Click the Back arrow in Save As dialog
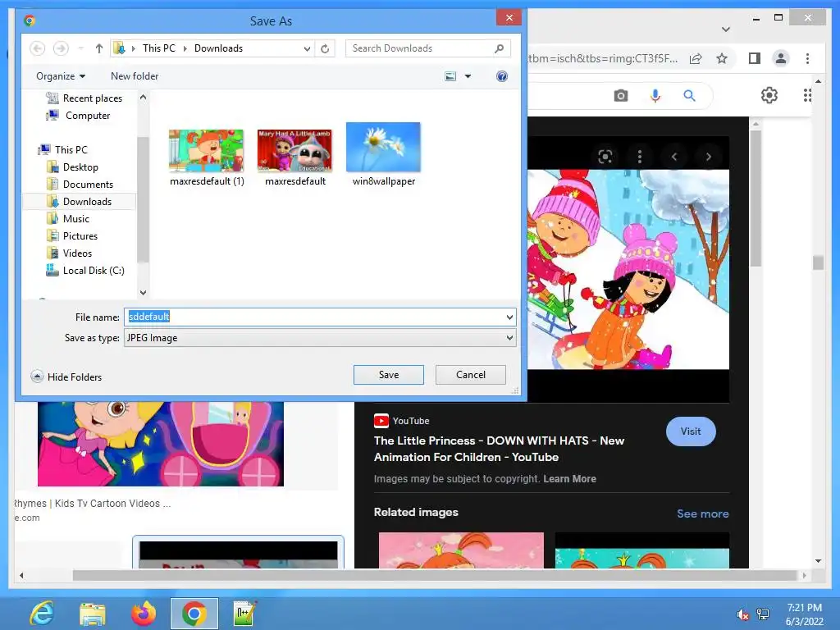Screen dimensions: 840x630 (x=37, y=48)
